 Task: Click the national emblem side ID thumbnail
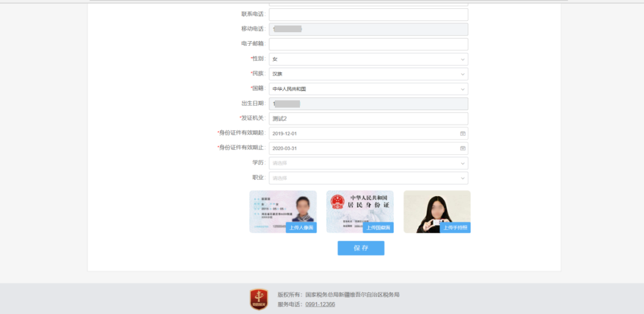[360, 212]
